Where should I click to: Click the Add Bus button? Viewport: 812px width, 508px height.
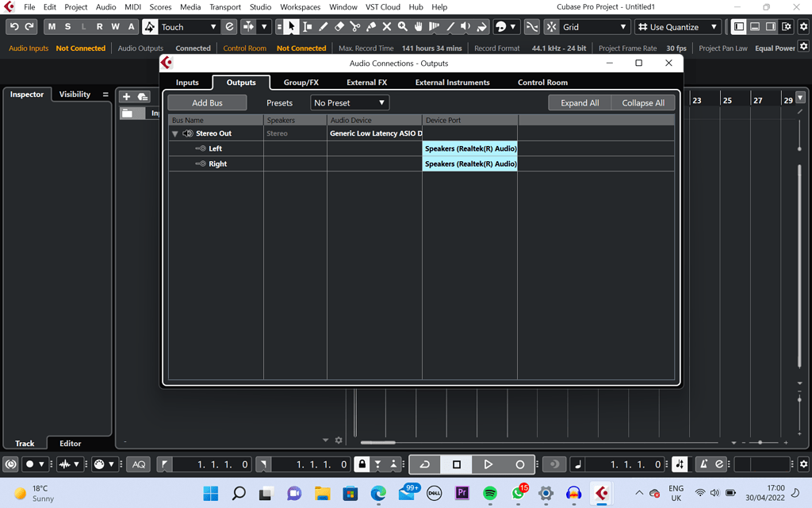tap(207, 102)
